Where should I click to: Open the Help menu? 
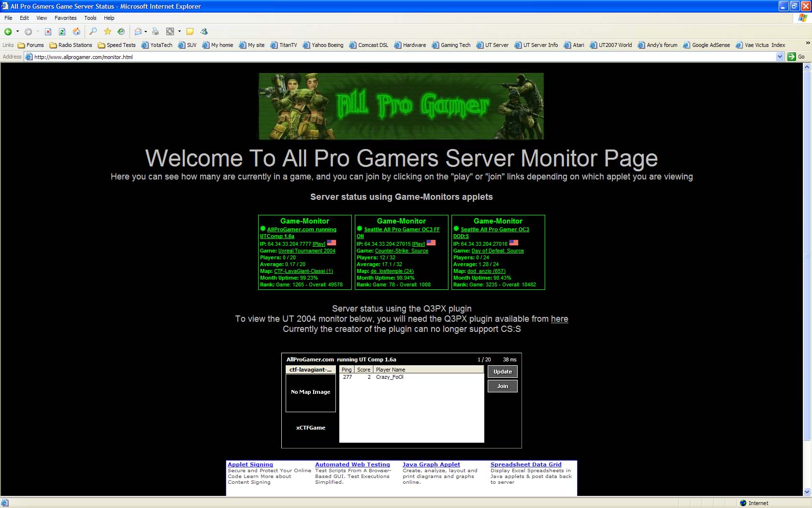coord(109,18)
